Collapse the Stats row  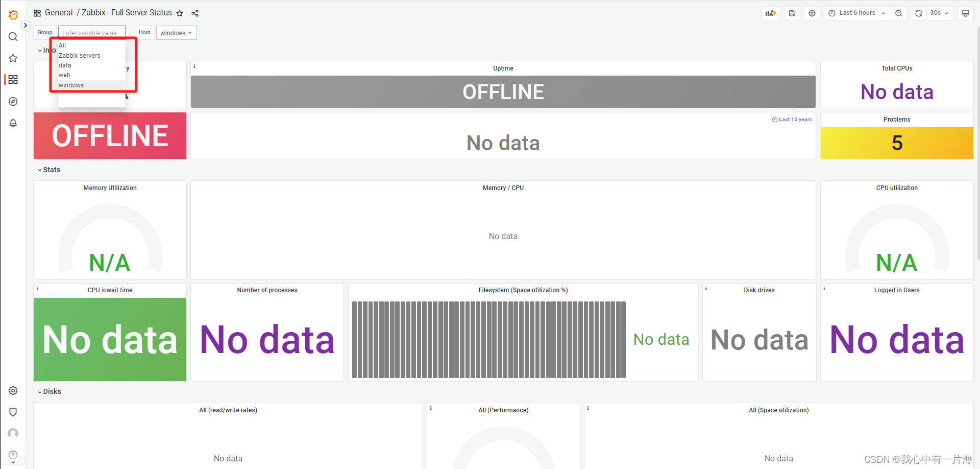pyautogui.click(x=49, y=170)
